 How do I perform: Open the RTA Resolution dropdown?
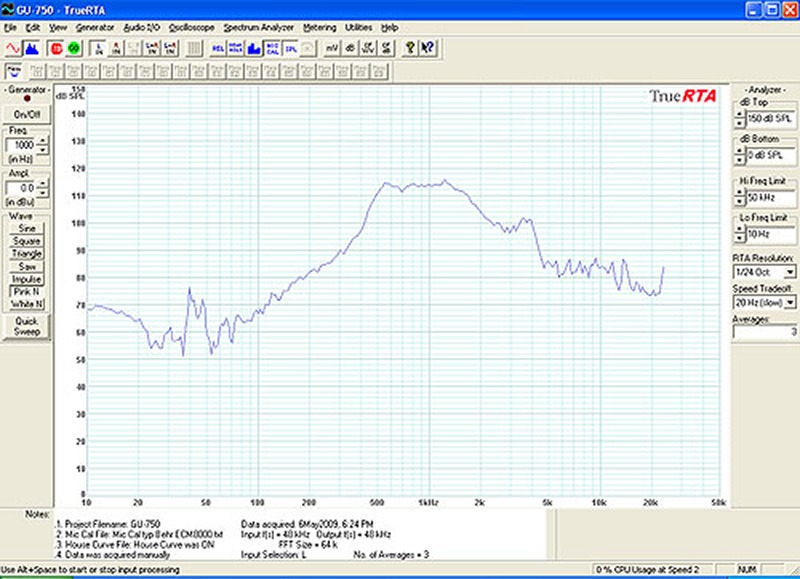(790, 272)
